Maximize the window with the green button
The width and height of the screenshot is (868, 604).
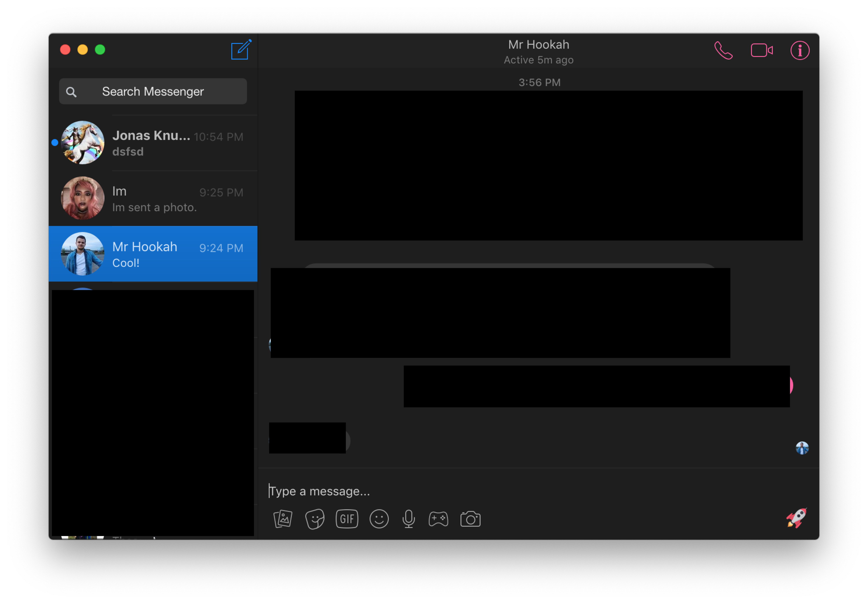click(x=100, y=50)
